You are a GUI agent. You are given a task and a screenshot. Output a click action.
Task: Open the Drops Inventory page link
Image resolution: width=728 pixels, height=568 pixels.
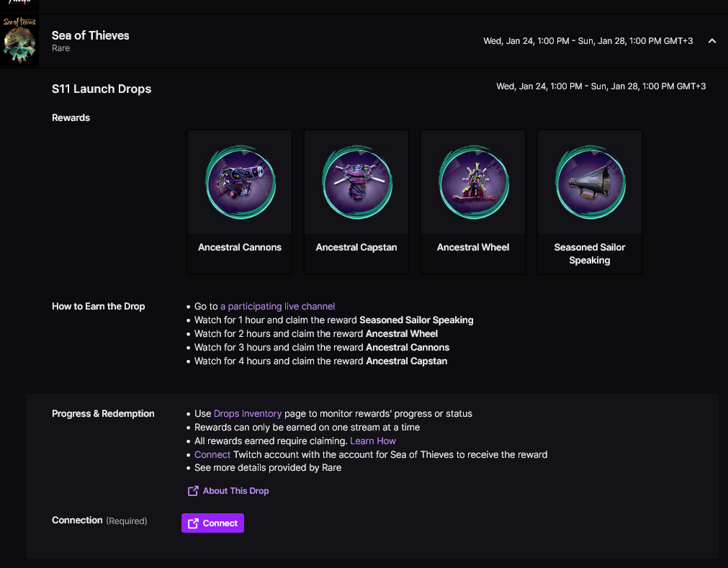click(x=248, y=413)
